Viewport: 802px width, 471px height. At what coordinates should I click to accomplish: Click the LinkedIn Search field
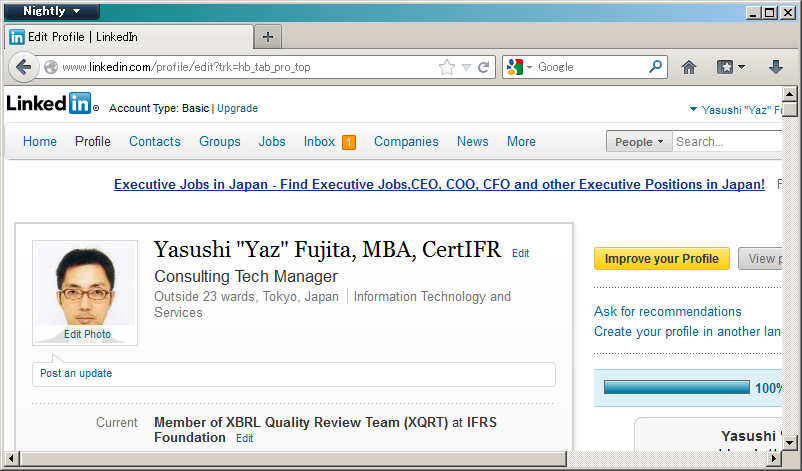tap(727, 142)
